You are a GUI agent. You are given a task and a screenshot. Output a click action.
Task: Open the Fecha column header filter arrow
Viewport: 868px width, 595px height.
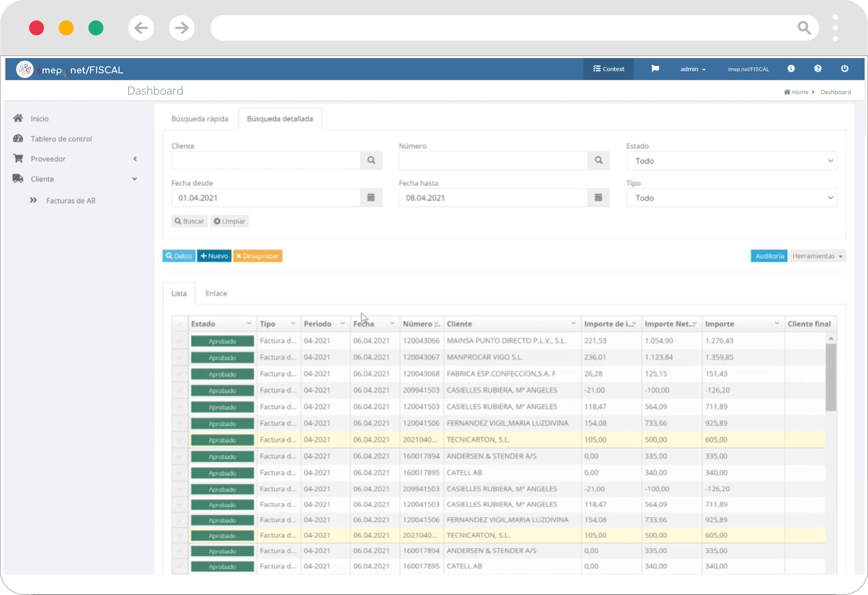coord(392,323)
